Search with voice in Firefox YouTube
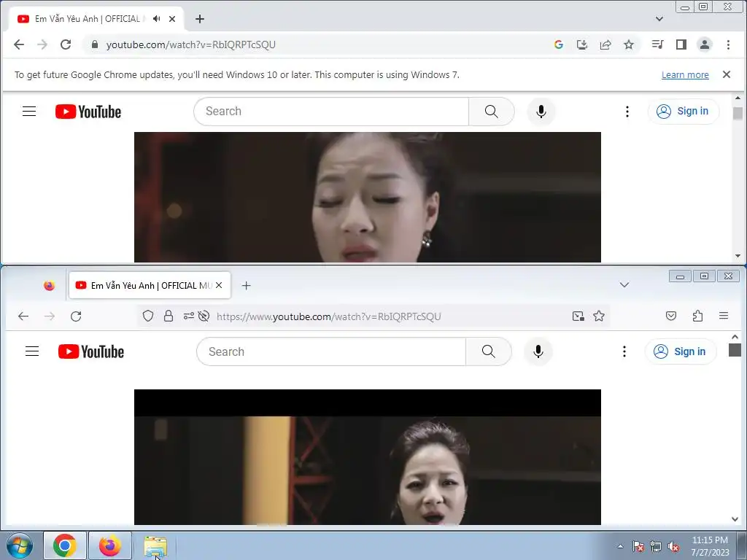The width and height of the screenshot is (747, 560). click(538, 351)
